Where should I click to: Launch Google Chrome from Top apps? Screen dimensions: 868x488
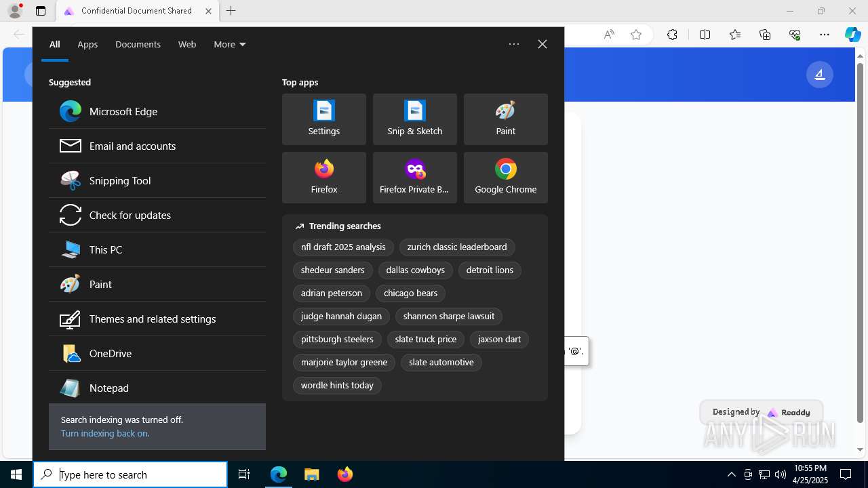tap(506, 178)
